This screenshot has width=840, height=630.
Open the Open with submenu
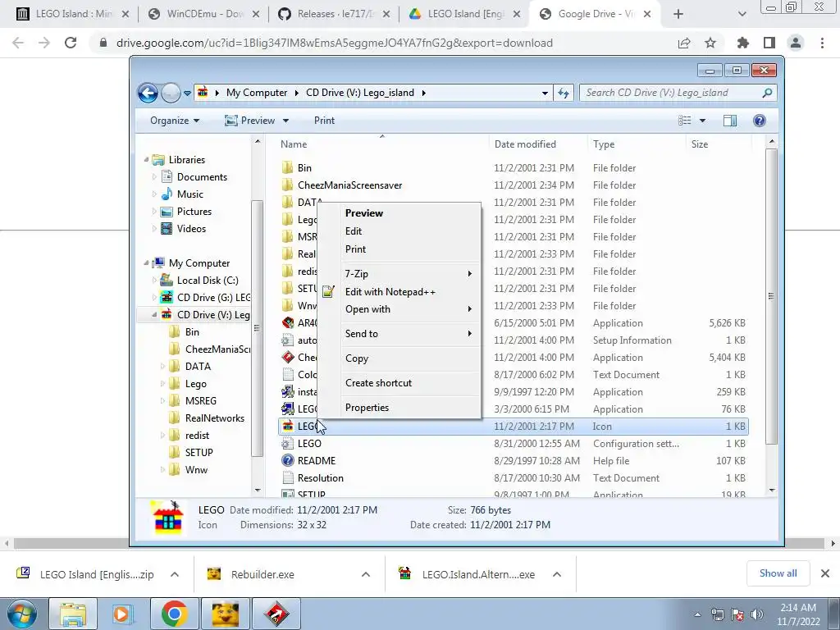pyautogui.click(x=399, y=309)
